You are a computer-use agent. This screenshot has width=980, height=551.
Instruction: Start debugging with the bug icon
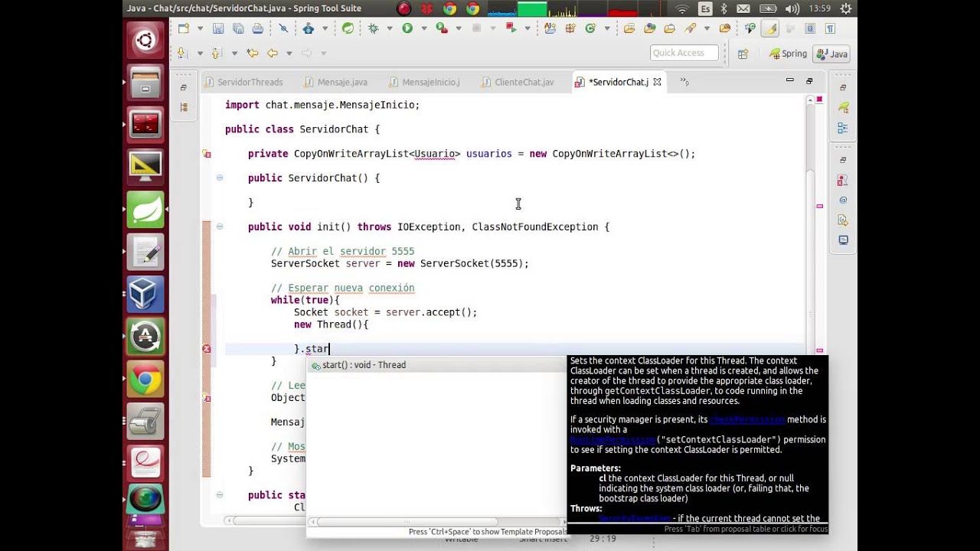pos(373,28)
